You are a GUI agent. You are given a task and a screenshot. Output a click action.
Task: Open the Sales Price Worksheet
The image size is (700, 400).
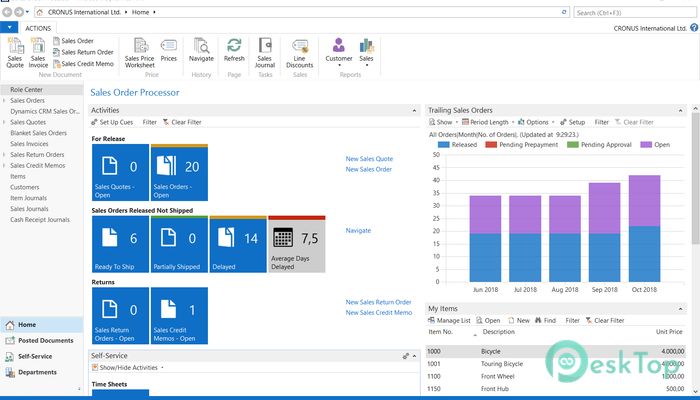[140, 53]
